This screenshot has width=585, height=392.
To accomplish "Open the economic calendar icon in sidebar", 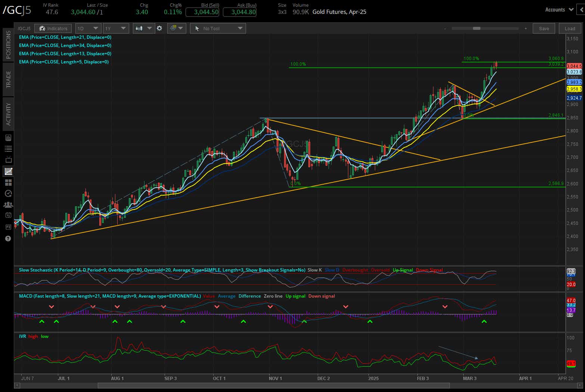I will (x=8, y=215).
